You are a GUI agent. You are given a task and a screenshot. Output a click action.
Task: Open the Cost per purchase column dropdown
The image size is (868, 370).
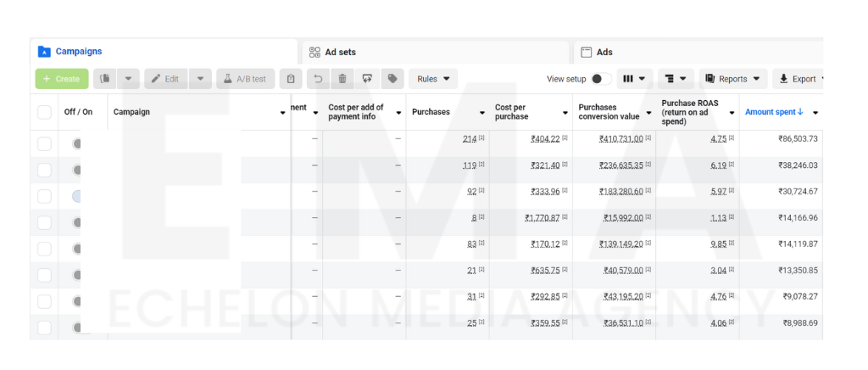[565, 112]
